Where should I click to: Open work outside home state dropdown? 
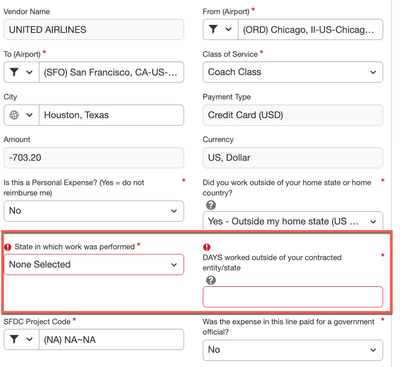coord(293,221)
